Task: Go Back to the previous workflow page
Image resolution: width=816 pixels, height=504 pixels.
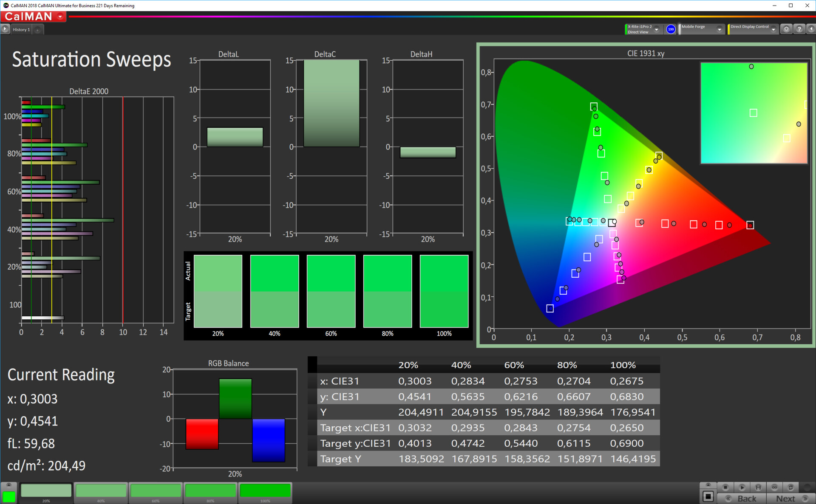Action: point(742,498)
